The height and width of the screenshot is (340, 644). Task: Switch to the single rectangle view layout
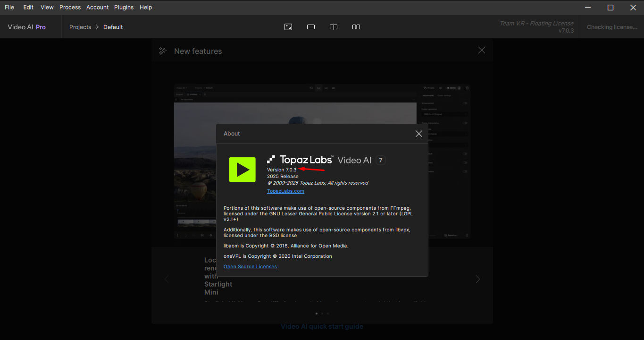(311, 27)
